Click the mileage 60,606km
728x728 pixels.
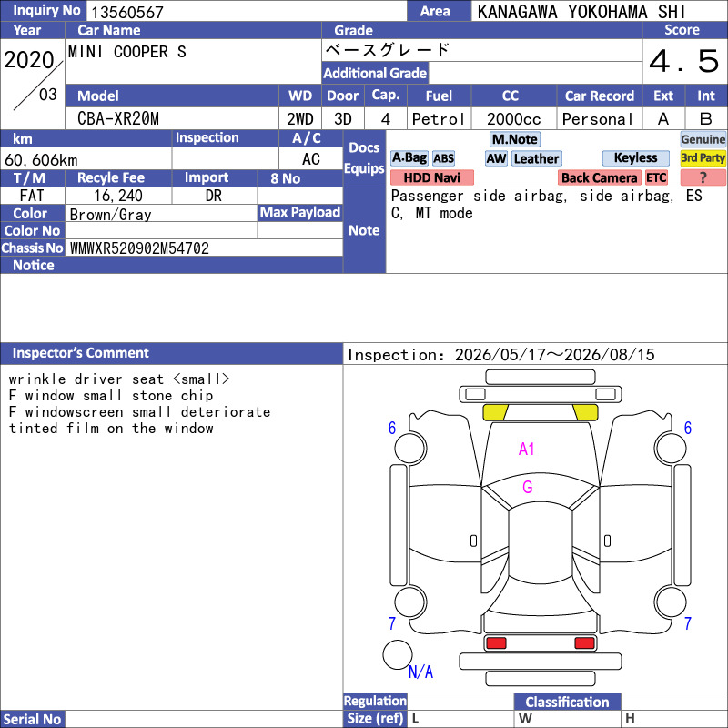41,160
